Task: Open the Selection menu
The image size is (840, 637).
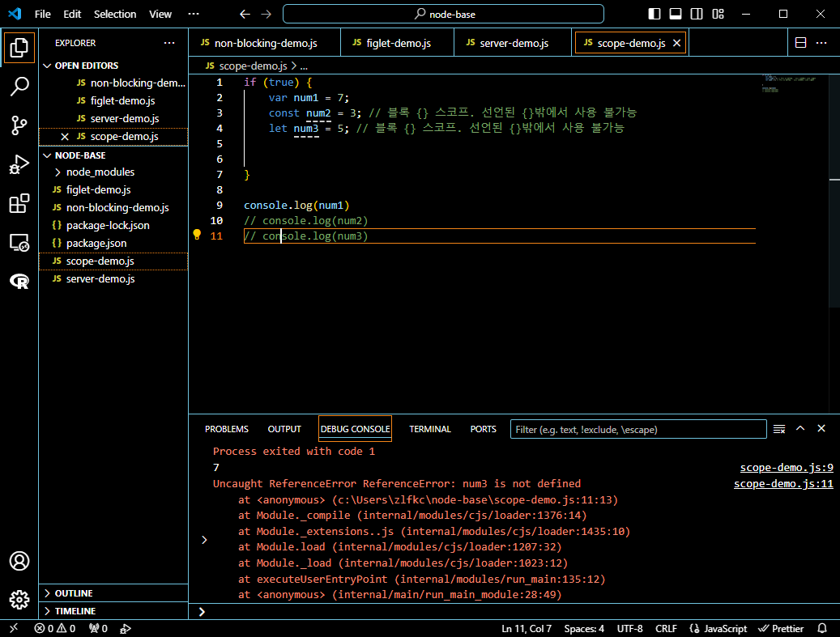Action: pyautogui.click(x=115, y=14)
